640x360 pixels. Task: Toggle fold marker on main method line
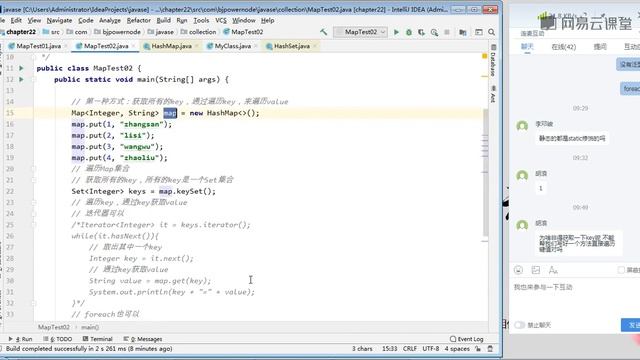(34, 79)
